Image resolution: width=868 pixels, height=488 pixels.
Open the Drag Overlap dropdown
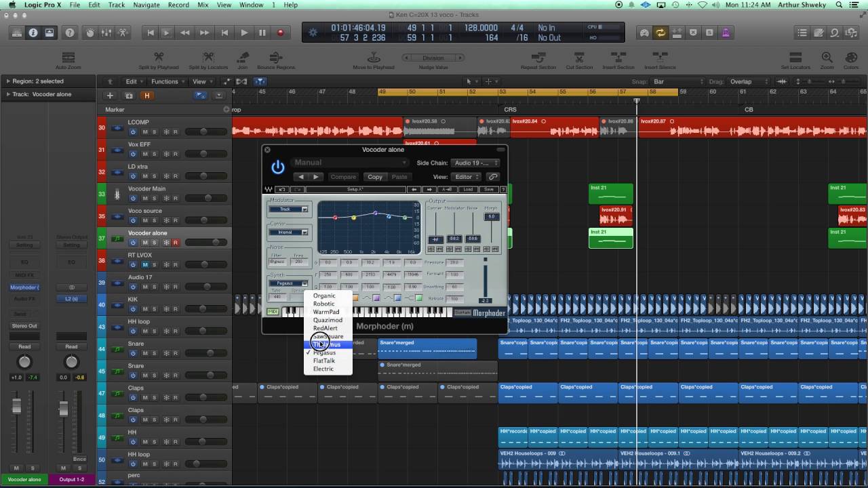[x=749, y=81]
